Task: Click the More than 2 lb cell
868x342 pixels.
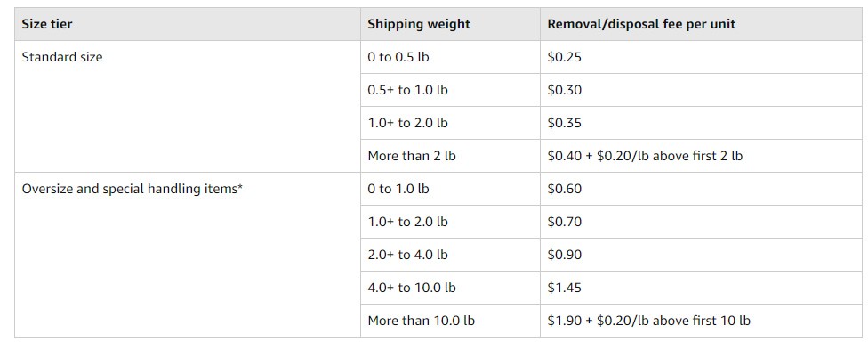Action: (450, 156)
